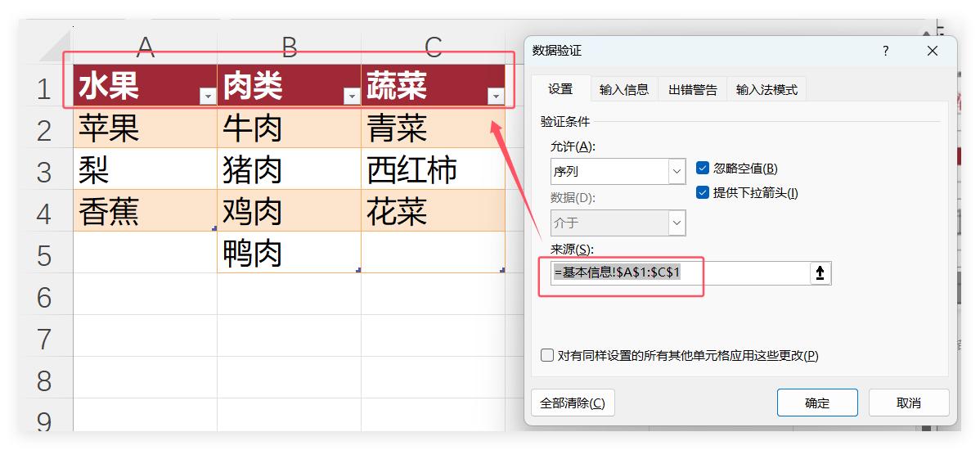980x450 pixels.
Task: Switch to the 设置 tab
Action: [x=560, y=89]
